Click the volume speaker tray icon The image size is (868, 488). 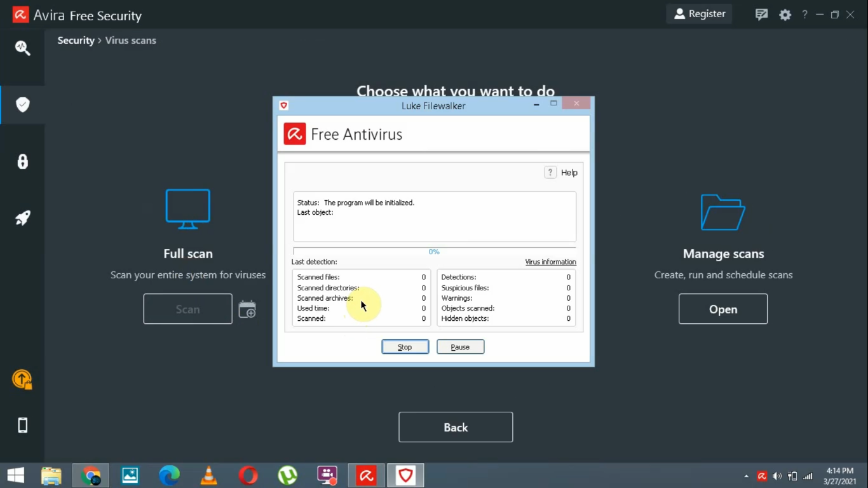pos(777,476)
